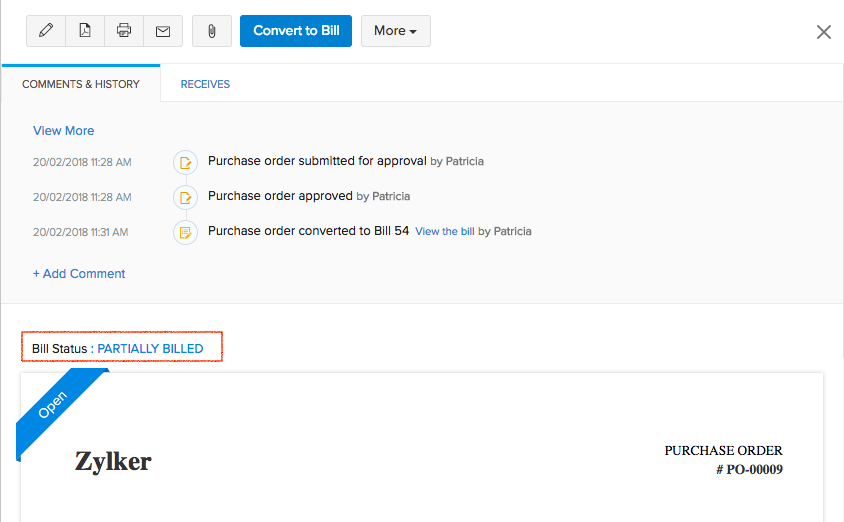Click the pencil edit icon

pos(46,31)
